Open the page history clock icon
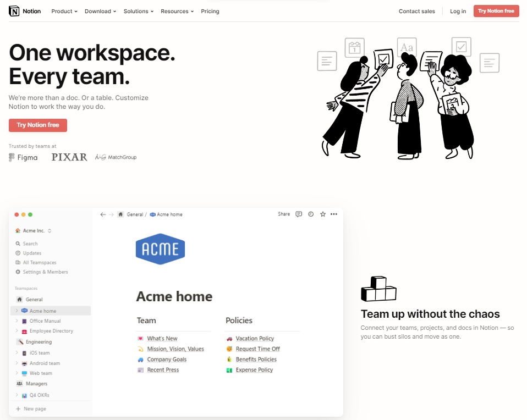The height and width of the screenshot is (420, 527). pyautogui.click(x=311, y=214)
